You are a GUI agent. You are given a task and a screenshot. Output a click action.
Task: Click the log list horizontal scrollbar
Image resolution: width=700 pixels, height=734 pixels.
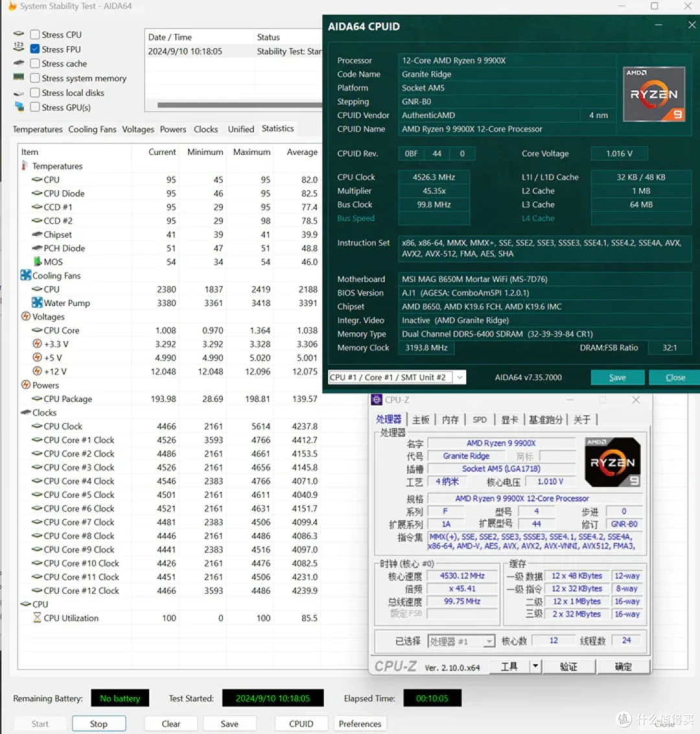click(240, 105)
